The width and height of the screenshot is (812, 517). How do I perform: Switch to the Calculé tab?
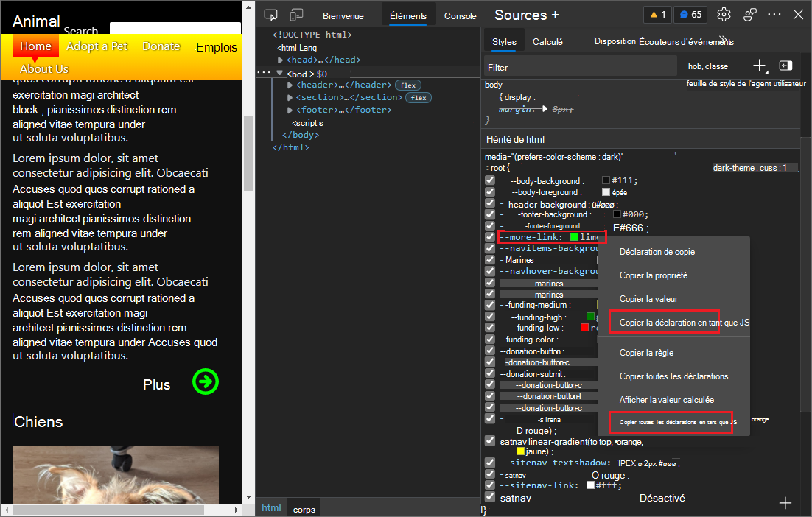547,41
